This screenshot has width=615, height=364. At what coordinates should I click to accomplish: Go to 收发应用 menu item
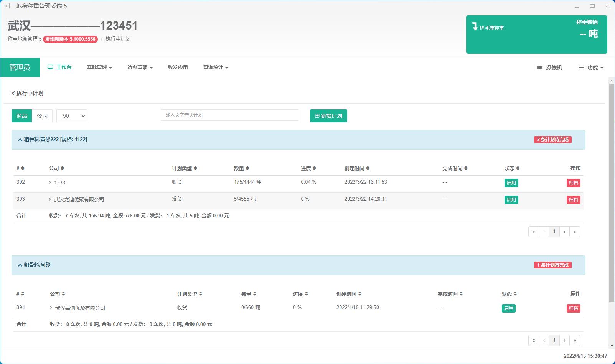(178, 67)
